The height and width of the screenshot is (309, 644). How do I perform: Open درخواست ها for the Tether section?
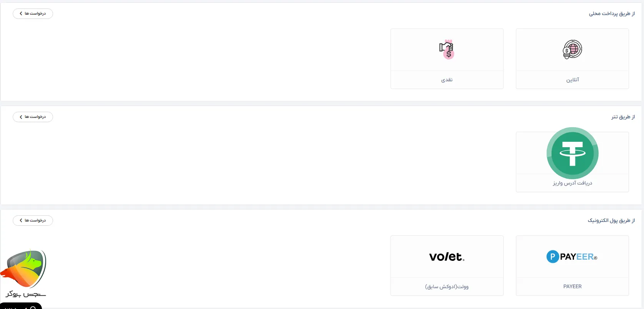click(x=35, y=117)
